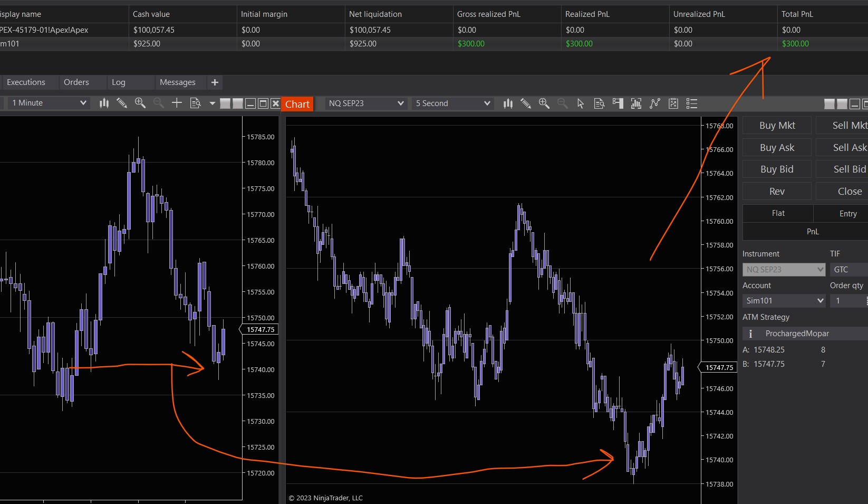Open the Sim101 account dropdown
The height and width of the screenshot is (504, 868).
click(784, 301)
